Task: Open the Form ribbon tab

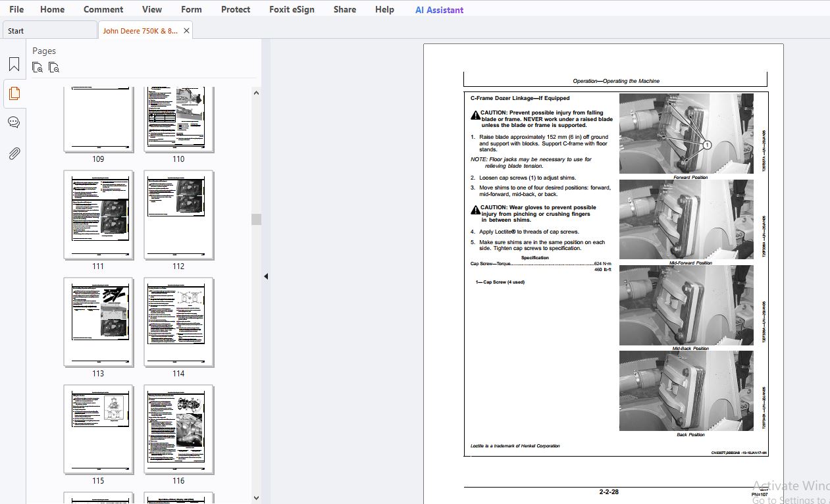Action: click(191, 9)
